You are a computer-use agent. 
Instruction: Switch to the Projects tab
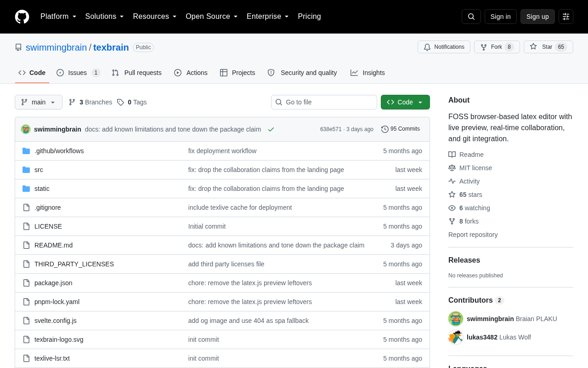click(237, 73)
